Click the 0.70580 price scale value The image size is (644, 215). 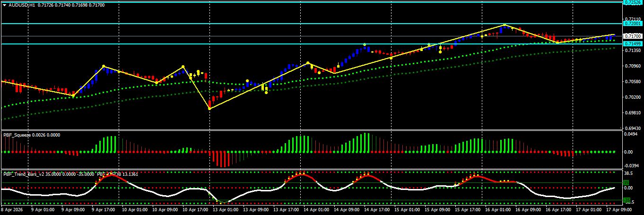[633, 82]
